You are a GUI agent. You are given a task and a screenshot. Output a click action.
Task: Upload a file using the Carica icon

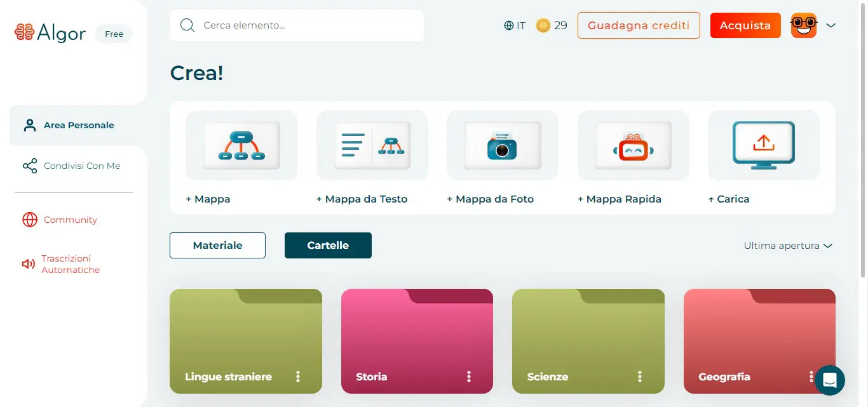click(763, 145)
